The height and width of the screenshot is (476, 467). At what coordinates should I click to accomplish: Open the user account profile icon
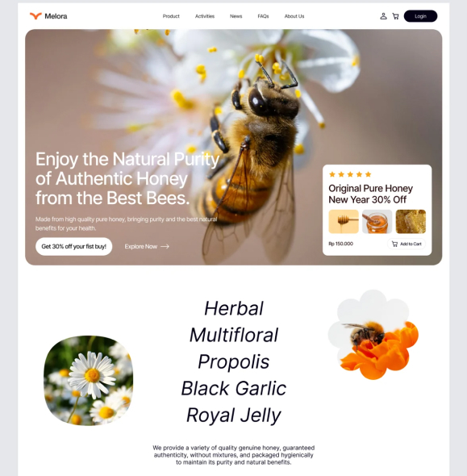click(383, 16)
